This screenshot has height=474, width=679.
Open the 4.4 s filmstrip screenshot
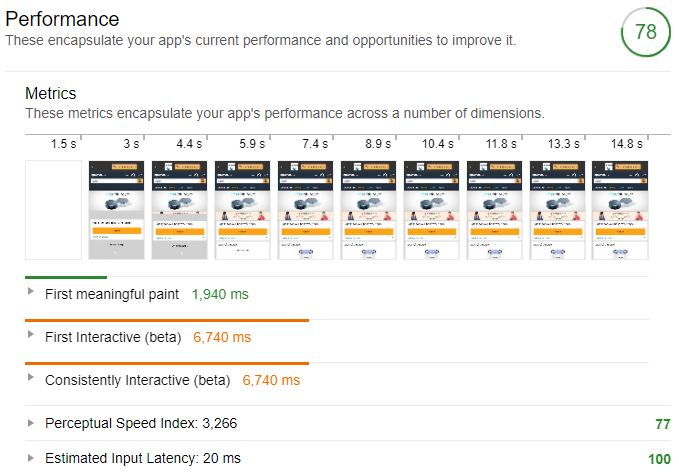tap(179, 210)
